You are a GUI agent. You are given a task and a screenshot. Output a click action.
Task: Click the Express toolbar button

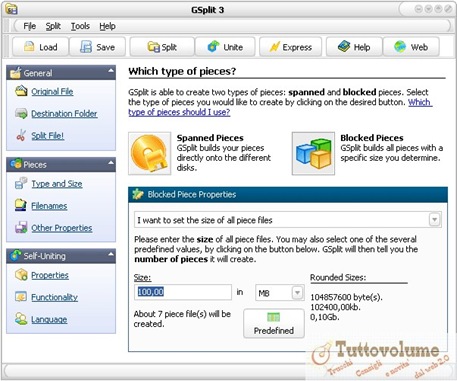tap(290, 47)
